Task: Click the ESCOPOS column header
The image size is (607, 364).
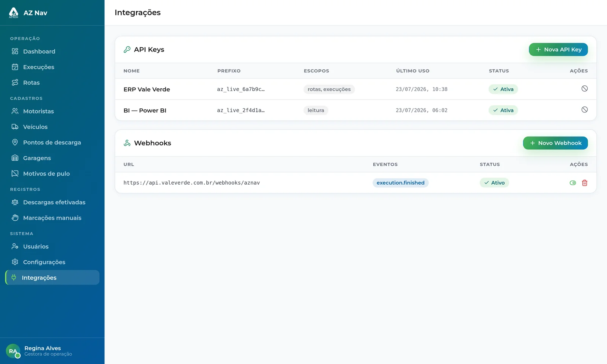Action: click(x=316, y=71)
